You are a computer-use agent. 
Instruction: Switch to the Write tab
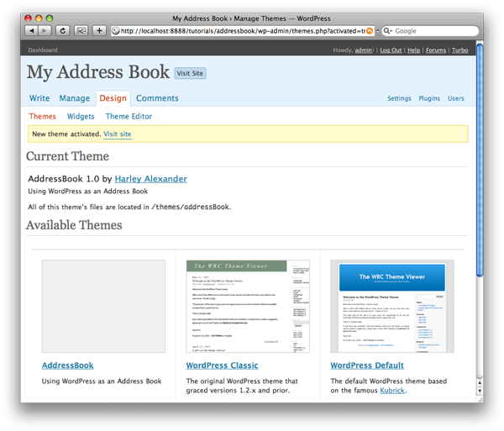[39, 98]
